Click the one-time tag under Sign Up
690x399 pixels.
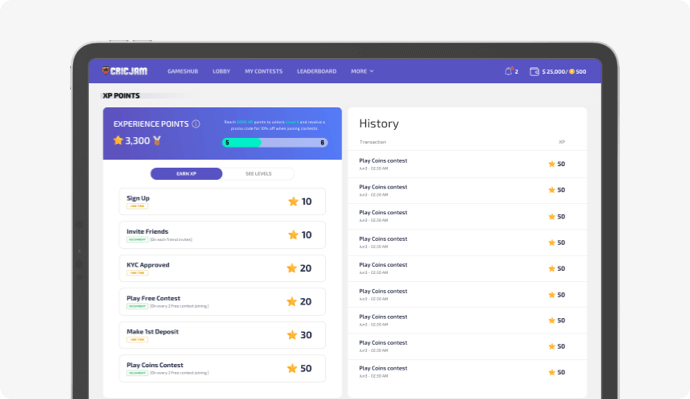137,206
